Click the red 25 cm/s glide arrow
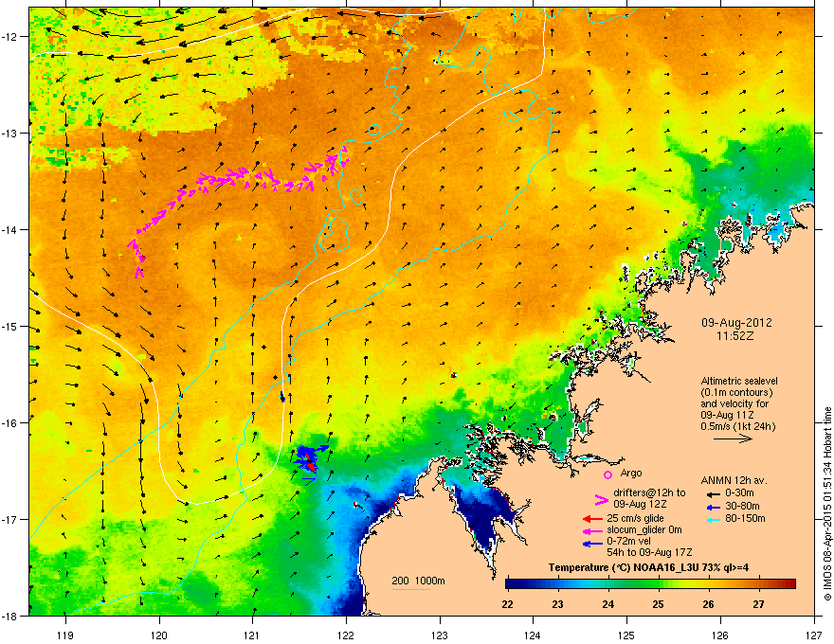Viewport: 834px width, 644px height. click(x=592, y=519)
